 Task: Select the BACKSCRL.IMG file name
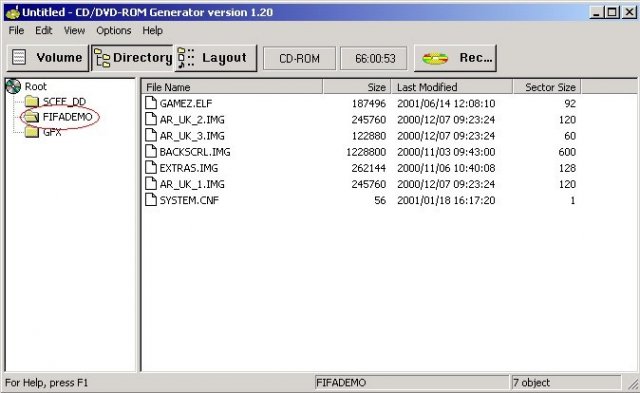click(195, 152)
